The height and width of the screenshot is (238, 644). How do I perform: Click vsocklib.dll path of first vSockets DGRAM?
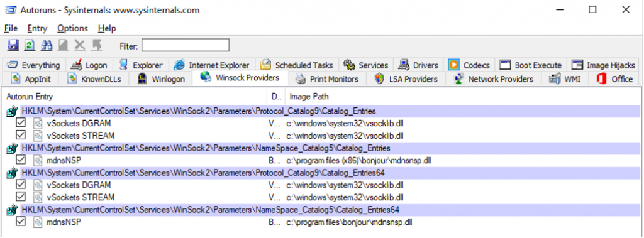point(345,124)
